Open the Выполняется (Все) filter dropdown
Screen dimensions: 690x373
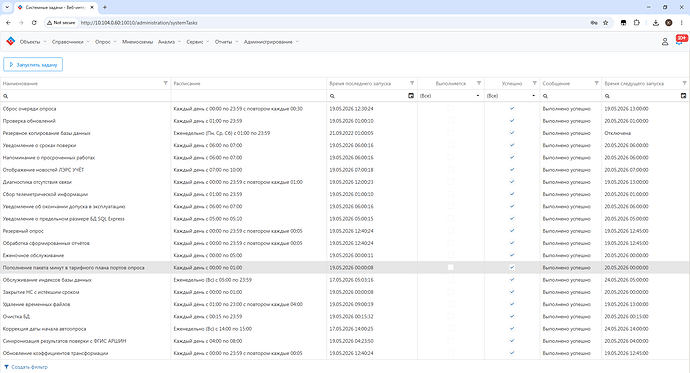click(x=450, y=95)
